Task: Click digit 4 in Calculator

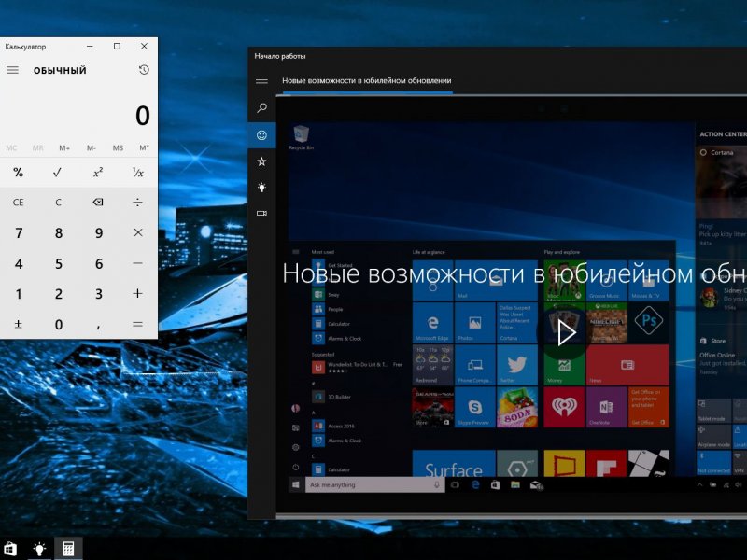Action: [x=19, y=263]
